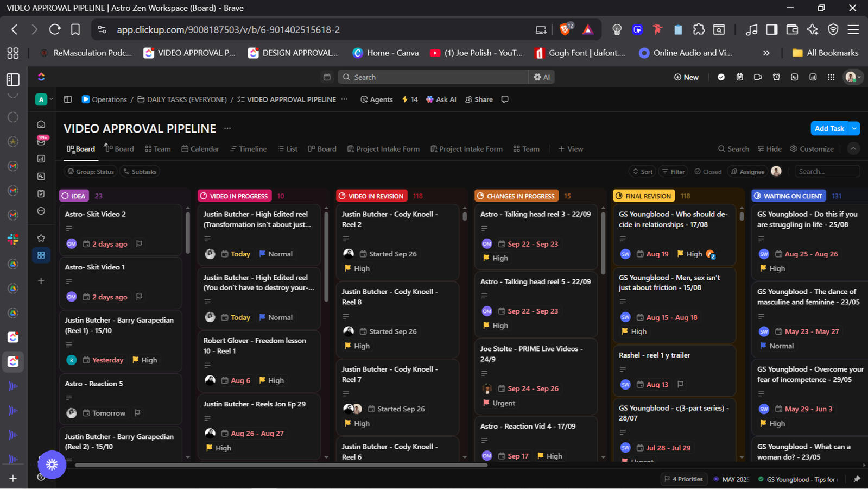Select the Spaces grid icon in sidebar

pyautogui.click(x=41, y=255)
